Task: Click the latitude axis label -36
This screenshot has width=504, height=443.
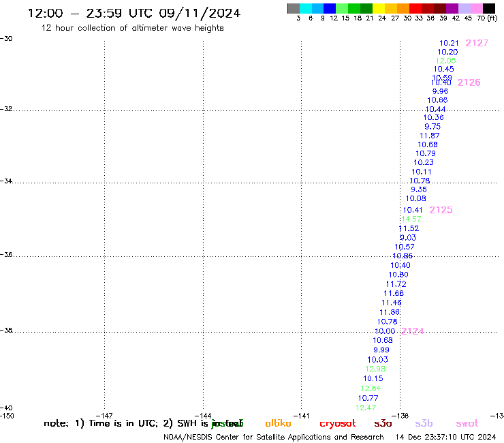Action: (6, 254)
